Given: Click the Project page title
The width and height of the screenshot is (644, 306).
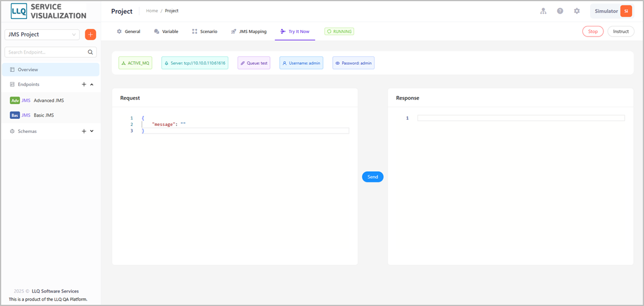Looking at the screenshot, I should (x=122, y=11).
